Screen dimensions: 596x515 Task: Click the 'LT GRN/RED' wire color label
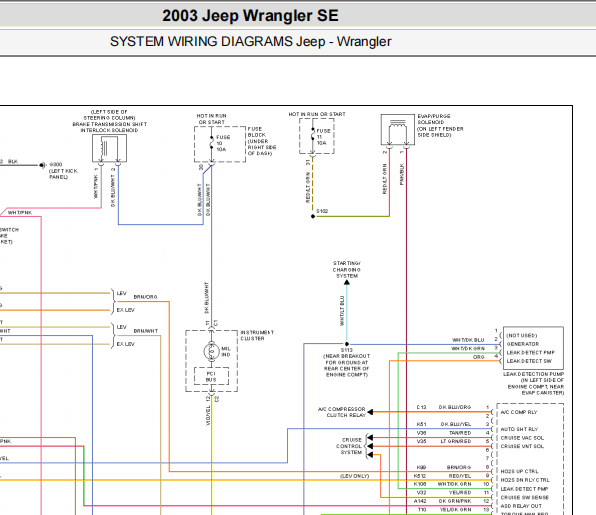456,441
